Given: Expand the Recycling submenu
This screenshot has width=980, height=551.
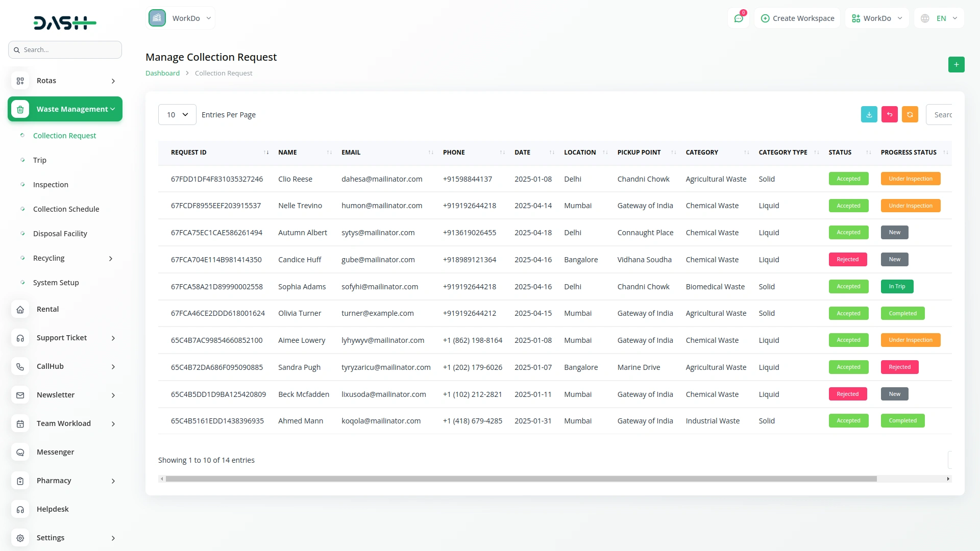Looking at the screenshot, I should point(111,258).
